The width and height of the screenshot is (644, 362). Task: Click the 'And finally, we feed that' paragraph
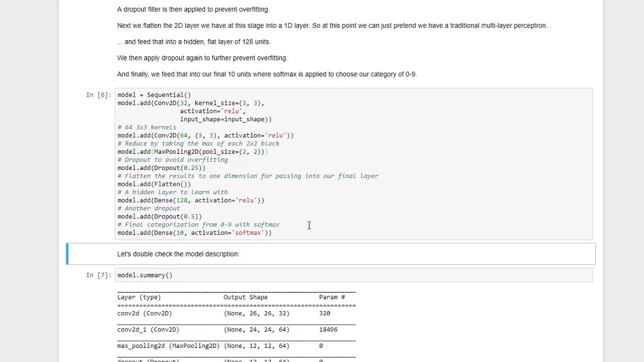[x=267, y=74]
